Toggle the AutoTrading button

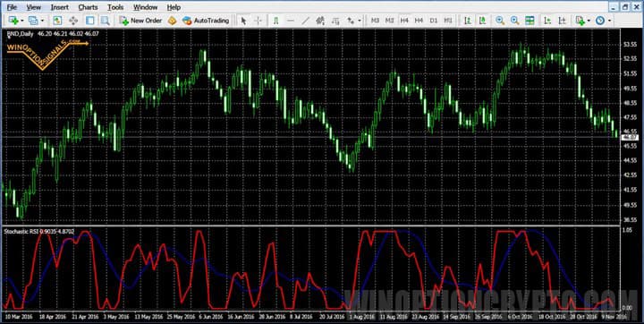point(206,21)
